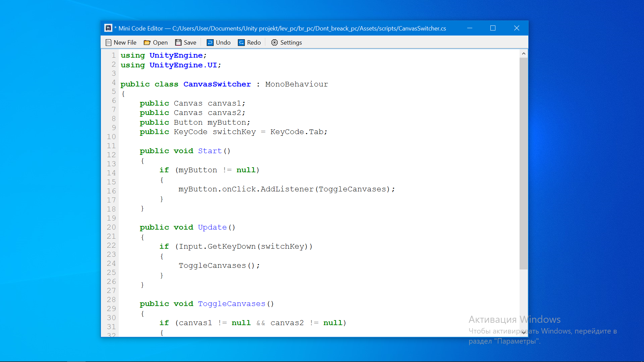Viewport: 644px width, 362px height.
Task: Click the vertical scrollbar thumb
Action: click(x=524, y=163)
